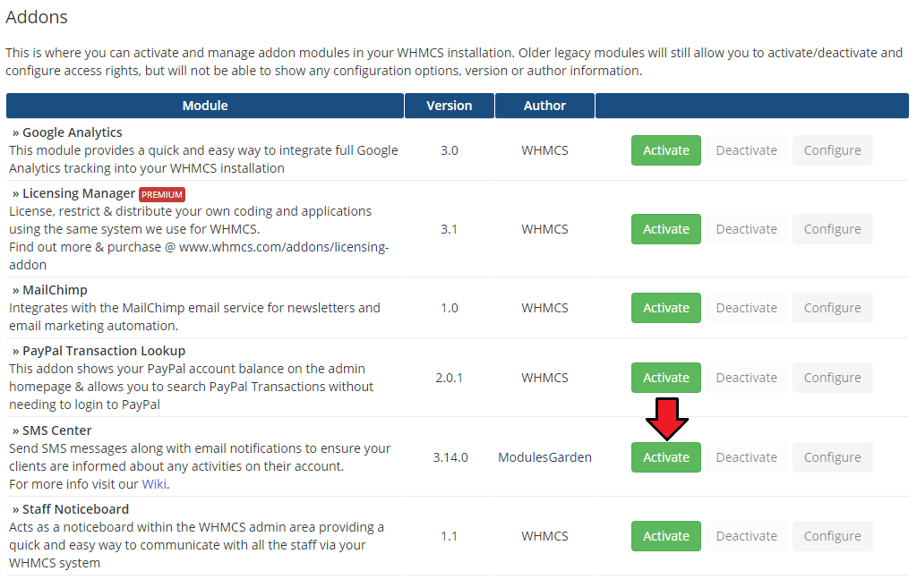Image resolution: width=917 pixels, height=588 pixels.
Task: Click WHMCS author in PayPal Transaction Lookup row
Action: click(x=544, y=378)
